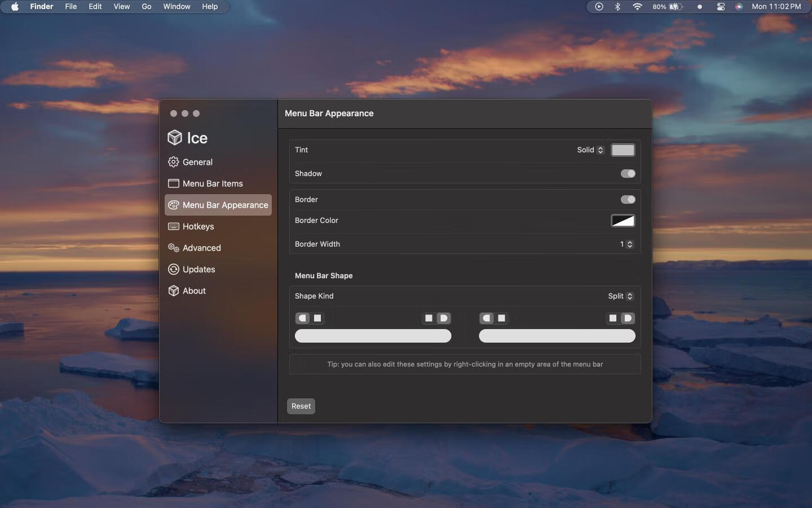Select square trailing end cap for right section
Image resolution: width=812 pixels, height=508 pixels.
pyautogui.click(x=612, y=318)
